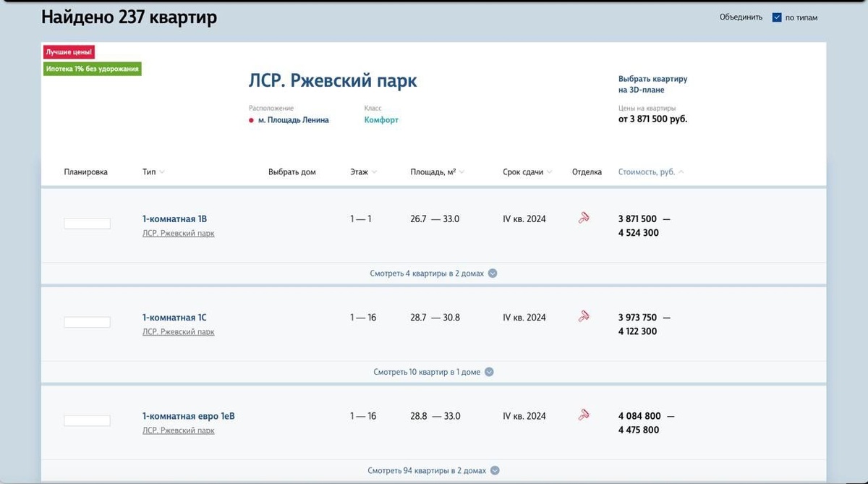The image size is (868, 484).
Task: Click the 'Найдено 237 квартир' heading
Action: coord(129,17)
